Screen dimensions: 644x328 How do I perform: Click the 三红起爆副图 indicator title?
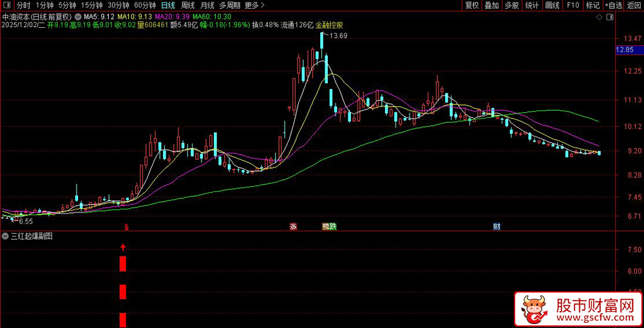coord(32,236)
